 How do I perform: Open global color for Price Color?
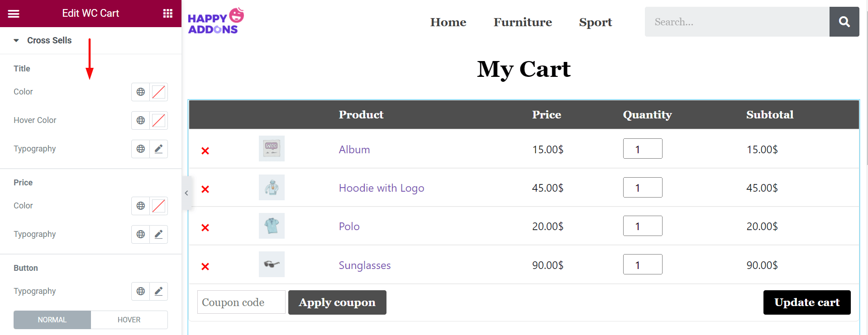(141, 206)
